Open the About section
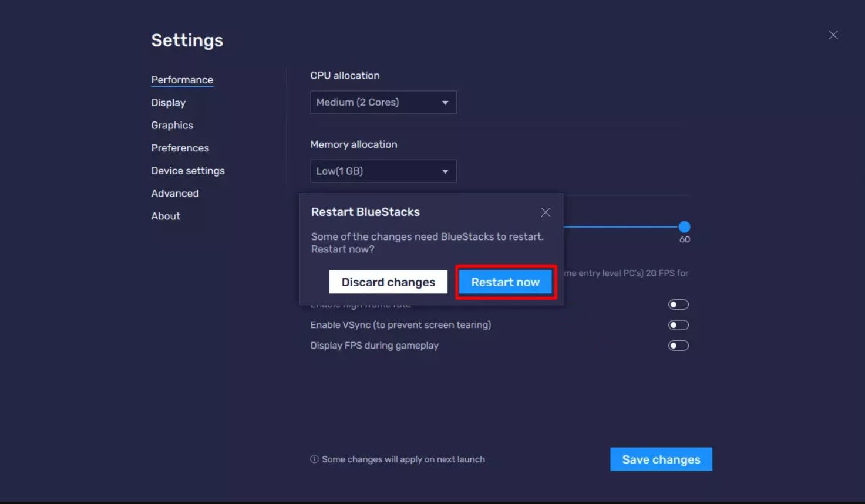865x504 pixels. point(165,216)
